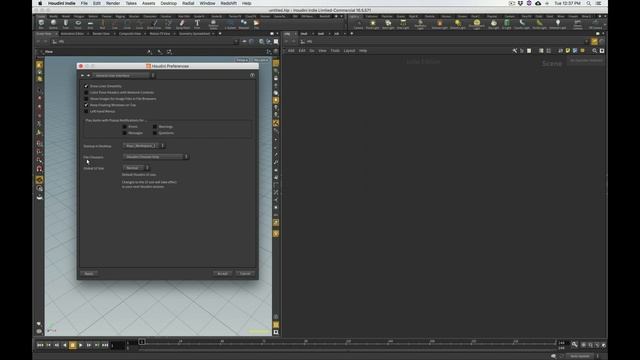Enable Show Images for Image Files checkbox
Image resolution: width=640 pixels, height=360 pixels.
[x=86, y=99]
